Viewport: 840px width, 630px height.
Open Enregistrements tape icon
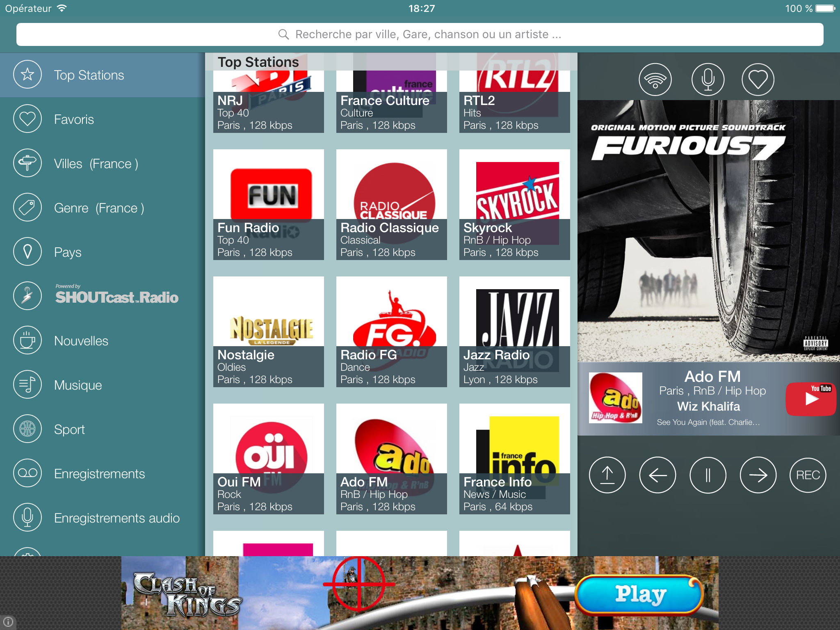tap(27, 473)
